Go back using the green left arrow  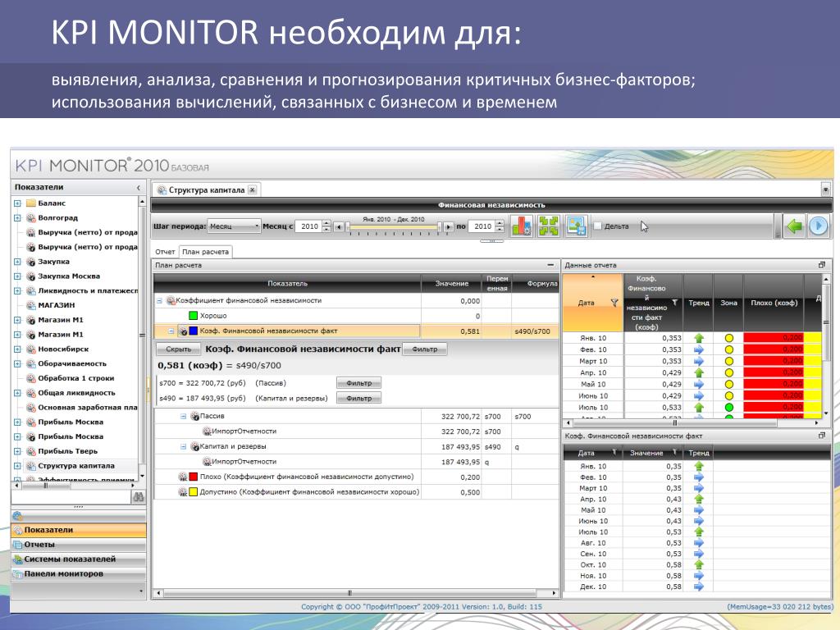[x=794, y=226]
